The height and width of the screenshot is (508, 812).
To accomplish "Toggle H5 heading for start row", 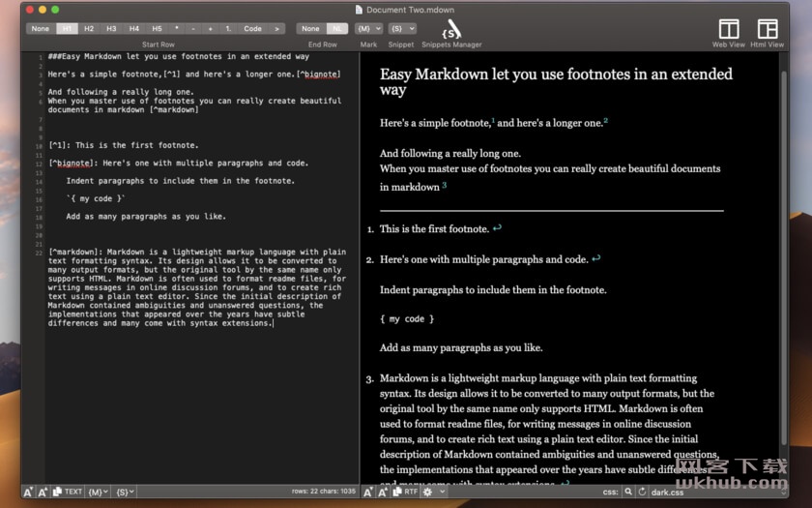I will pyautogui.click(x=157, y=28).
